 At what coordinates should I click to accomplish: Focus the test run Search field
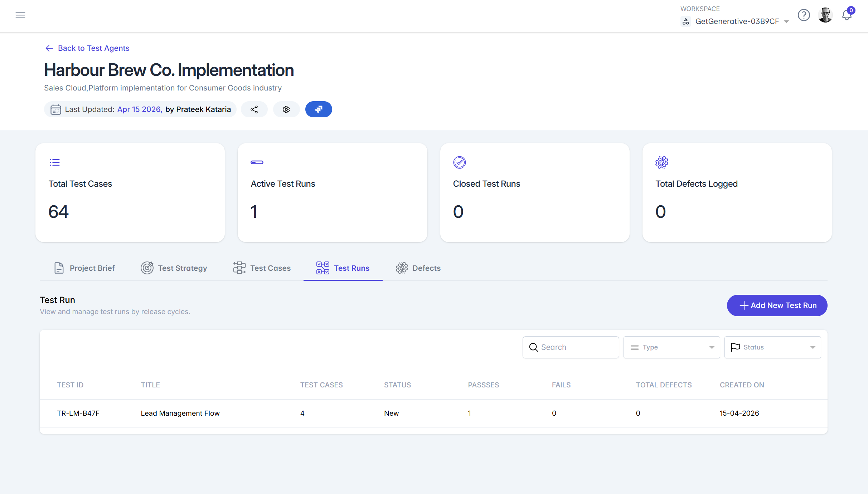point(571,347)
